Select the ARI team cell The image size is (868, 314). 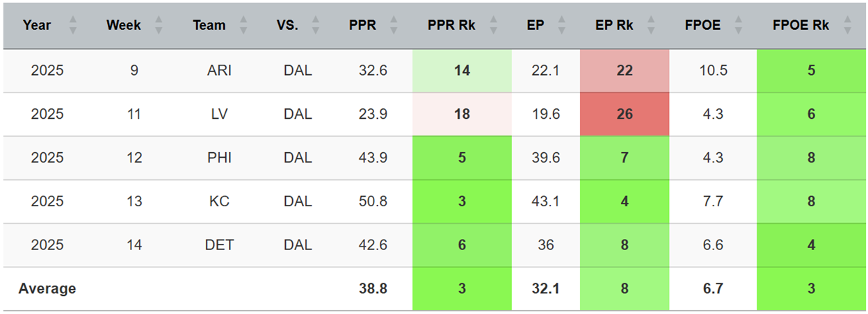(220, 71)
